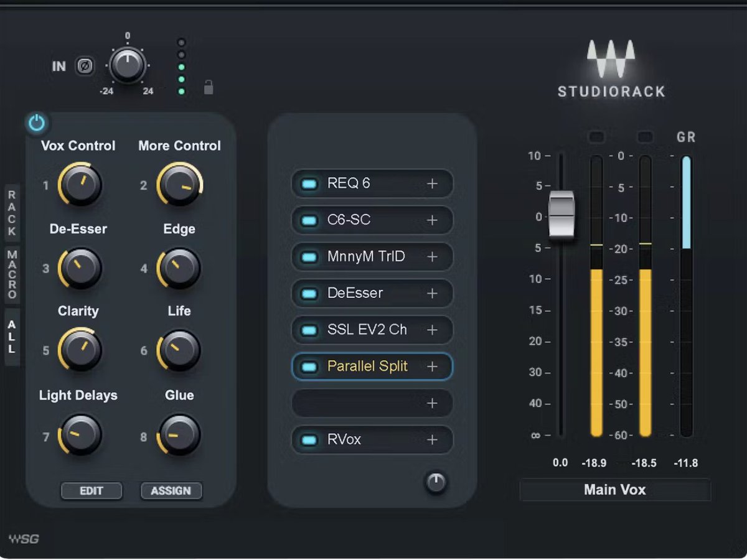This screenshot has height=560, width=747.
Task: Select the SSL EV2 Ch plugin slot
Action: pos(372,330)
